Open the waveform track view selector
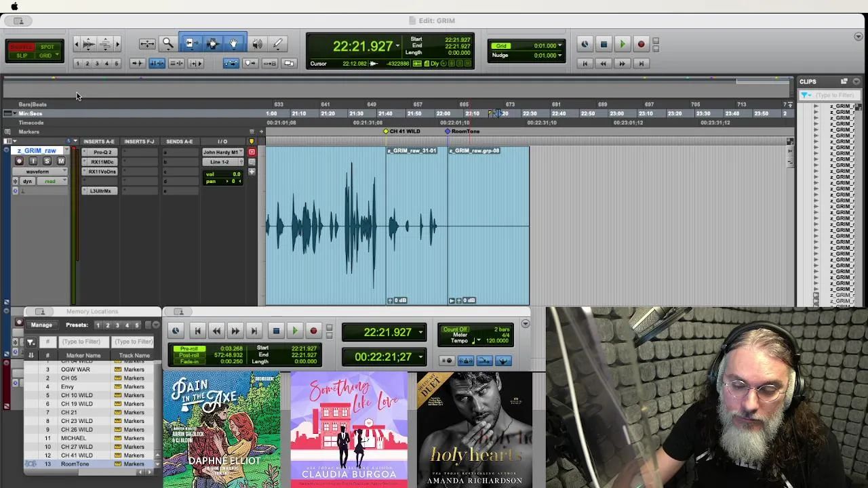The image size is (868, 488). pos(41,172)
